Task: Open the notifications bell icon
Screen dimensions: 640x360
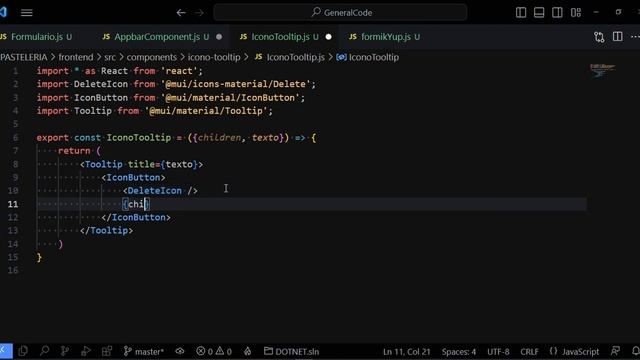Action: 636,351
